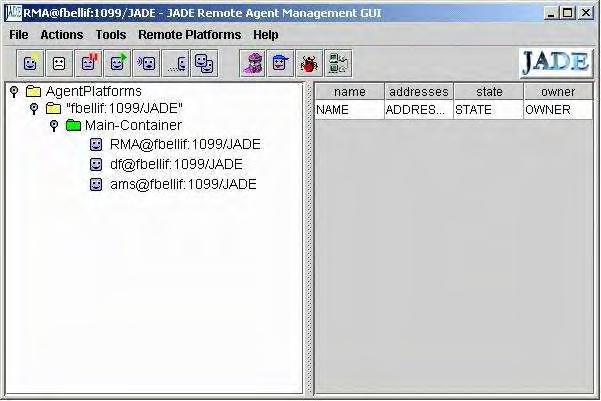601x401 pixels.
Task: Click the name column header
Action: pos(350,92)
